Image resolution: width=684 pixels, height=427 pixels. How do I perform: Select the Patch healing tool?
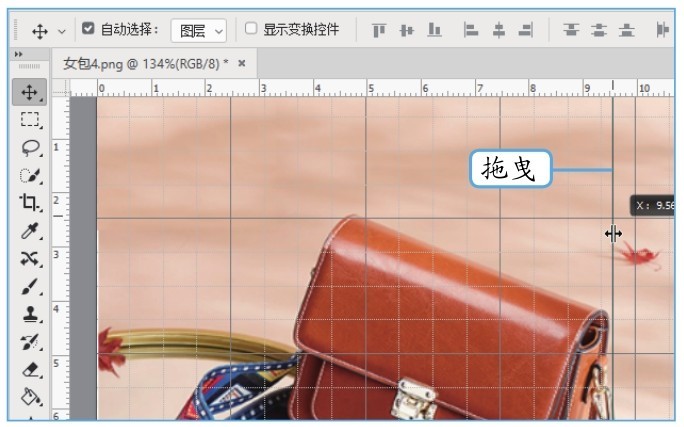(x=29, y=259)
